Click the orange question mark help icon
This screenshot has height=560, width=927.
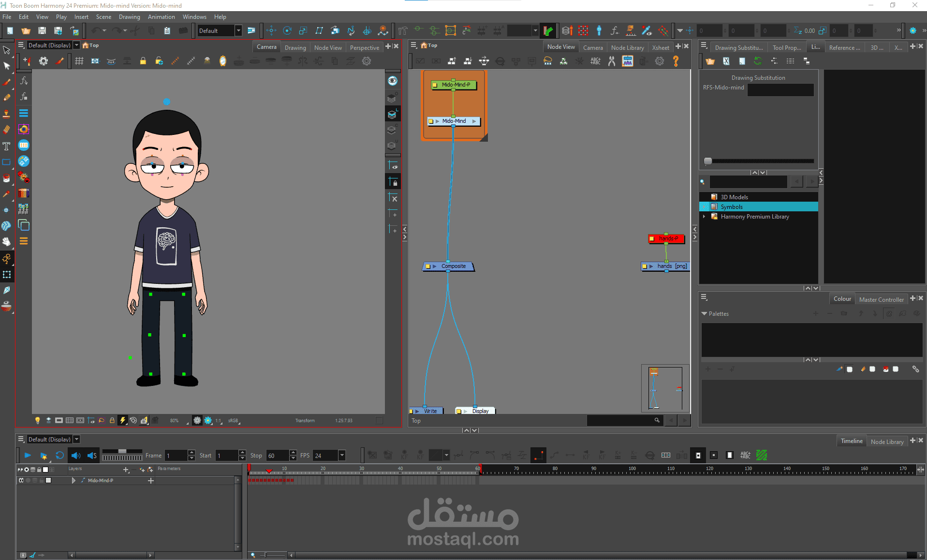pyautogui.click(x=676, y=61)
